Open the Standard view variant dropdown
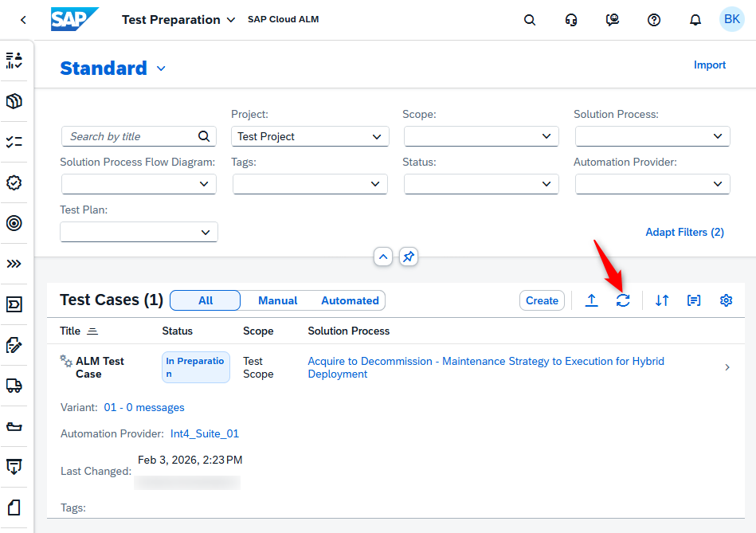The height and width of the screenshot is (533, 756). 161,69
